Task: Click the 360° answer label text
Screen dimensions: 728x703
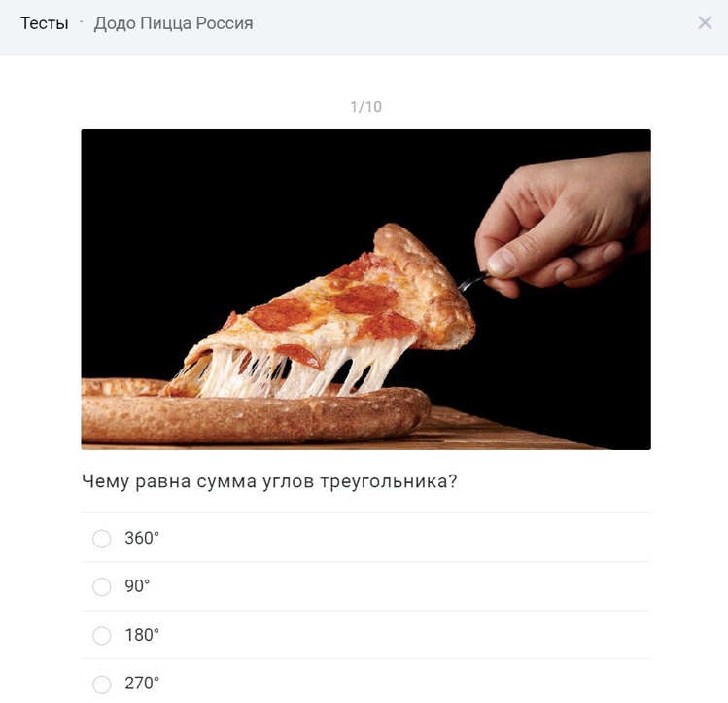Action: (142, 538)
